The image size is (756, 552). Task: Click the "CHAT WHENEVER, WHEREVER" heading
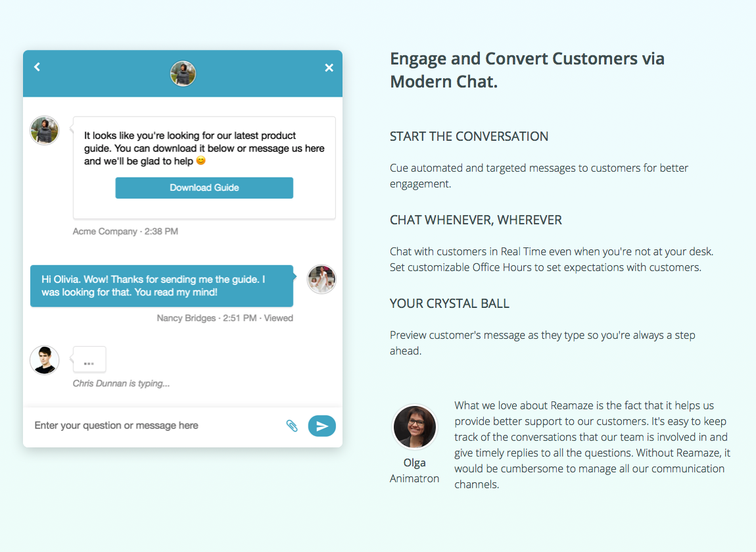[x=476, y=220]
